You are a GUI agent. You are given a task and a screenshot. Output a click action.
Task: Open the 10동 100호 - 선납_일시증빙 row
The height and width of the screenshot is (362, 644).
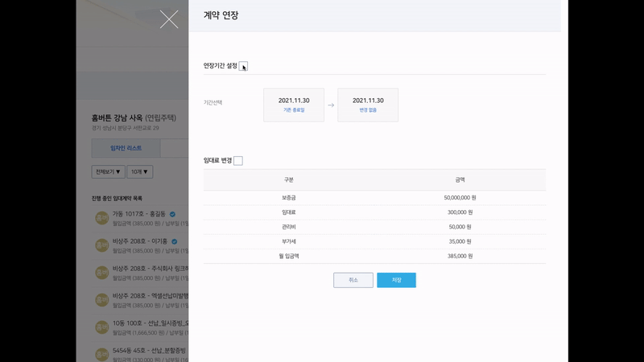[140, 327]
